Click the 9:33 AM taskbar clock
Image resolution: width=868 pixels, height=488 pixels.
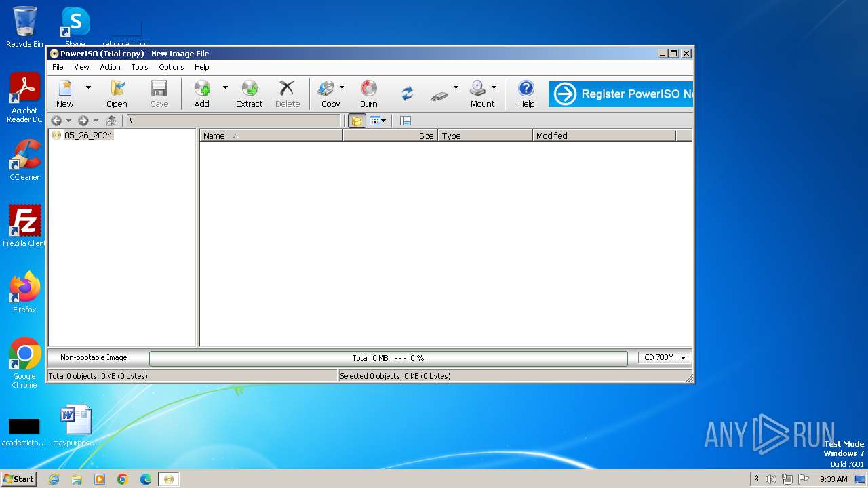click(833, 479)
